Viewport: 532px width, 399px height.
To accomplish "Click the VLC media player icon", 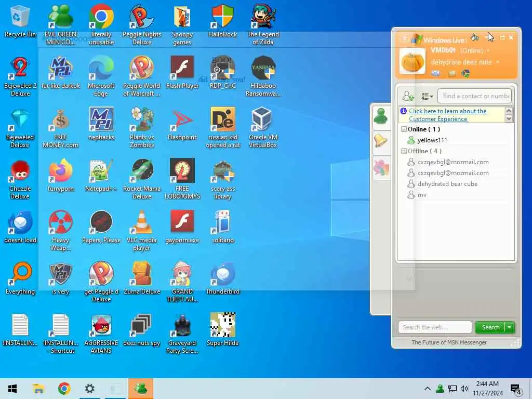I will point(141,231).
